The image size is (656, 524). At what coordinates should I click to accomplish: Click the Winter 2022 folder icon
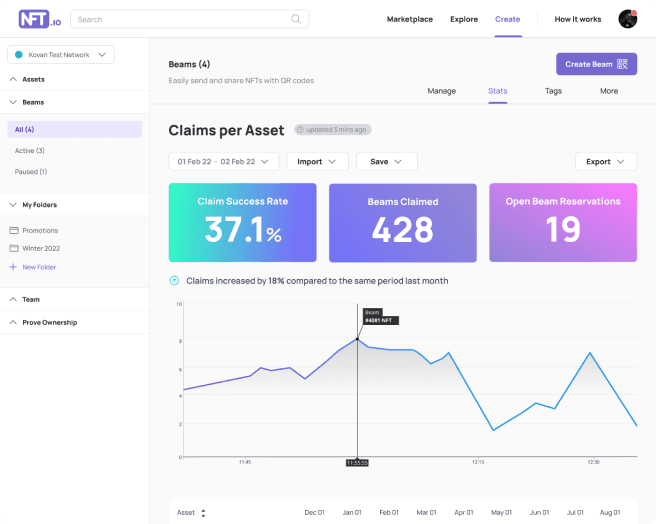[14, 248]
